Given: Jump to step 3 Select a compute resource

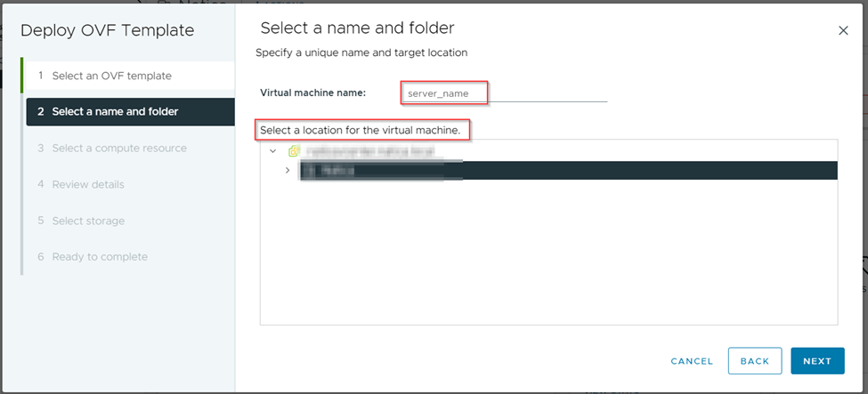Looking at the screenshot, I should tap(119, 148).
